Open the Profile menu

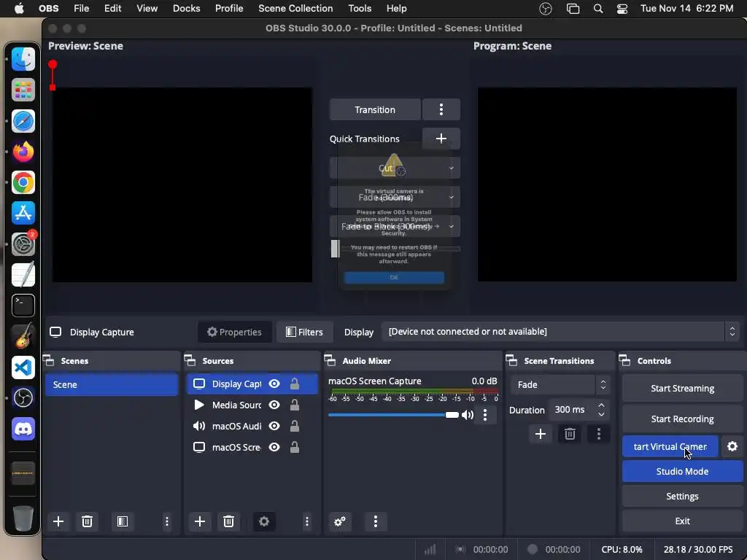pyautogui.click(x=229, y=9)
